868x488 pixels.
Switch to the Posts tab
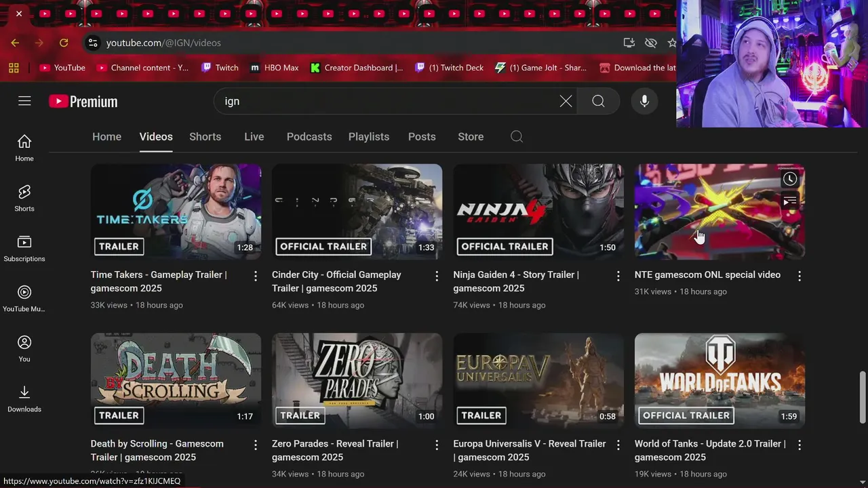(422, 136)
